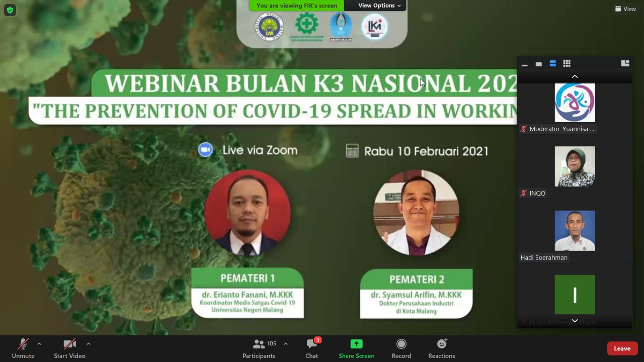The image size is (644, 362).
Task: Start recording with the Record button
Action: (401, 348)
